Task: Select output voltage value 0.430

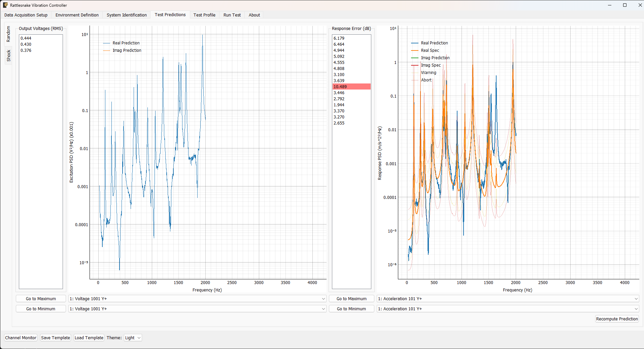Action: (x=41, y=44)
